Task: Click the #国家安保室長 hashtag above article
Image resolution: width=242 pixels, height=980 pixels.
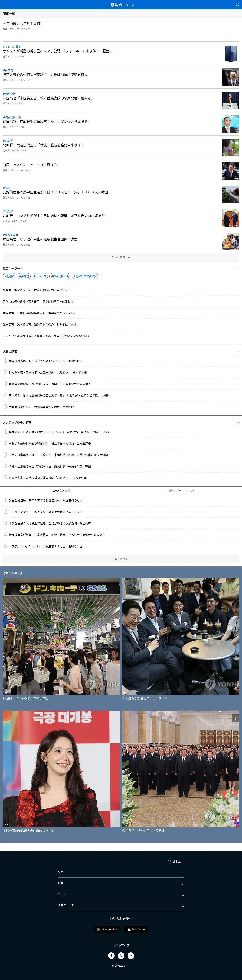Action: 12,117
